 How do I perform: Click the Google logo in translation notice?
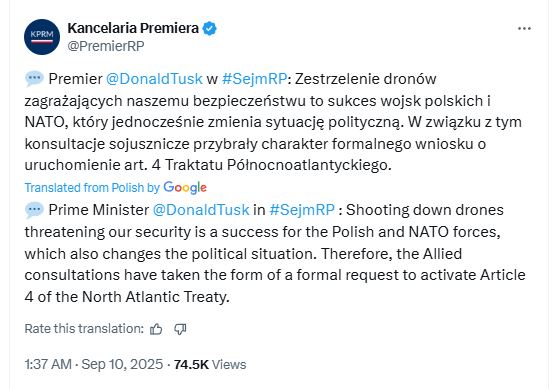point(185,188)
